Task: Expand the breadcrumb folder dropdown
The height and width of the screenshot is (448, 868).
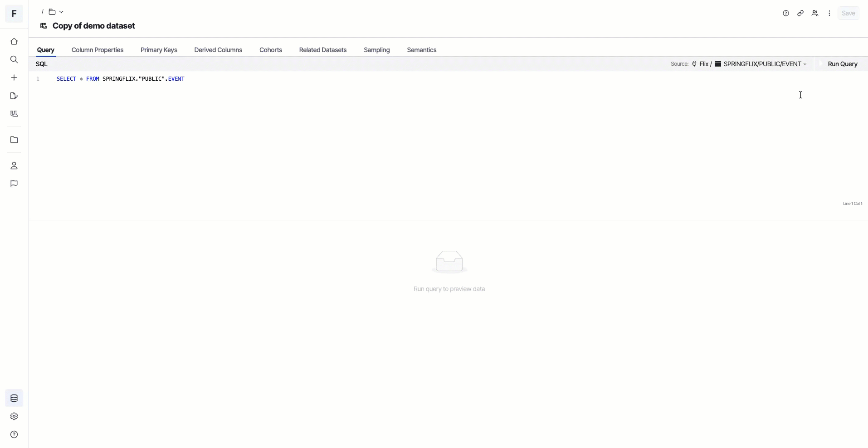Action: [x=56, y=12]
